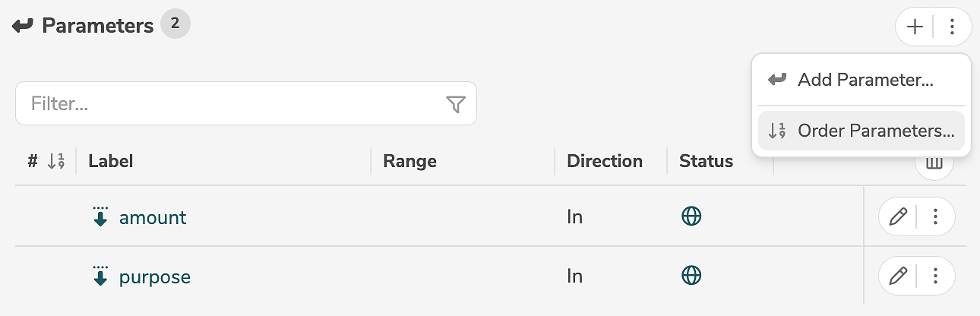Image resolution: width=980 pixels, height=316 pixels.
Task: Open more options for purpose row
Action: coord(936,276)
